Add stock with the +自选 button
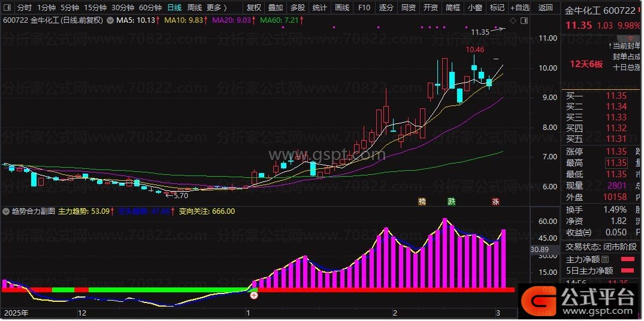Screen dimensions: 644x321 (x=519, y=8)
